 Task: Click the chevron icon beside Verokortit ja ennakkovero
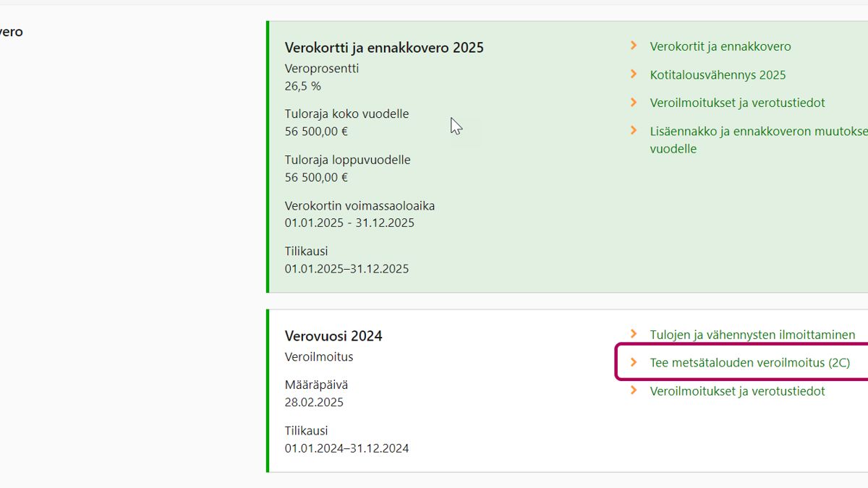tap(634, 46)
